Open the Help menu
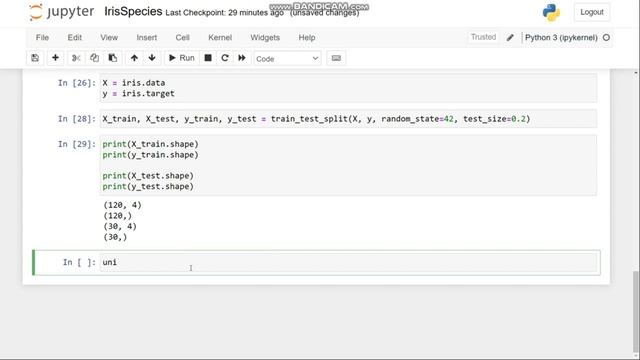The width and height of the screenshot is (640, 360). click(x=307, y=38)
